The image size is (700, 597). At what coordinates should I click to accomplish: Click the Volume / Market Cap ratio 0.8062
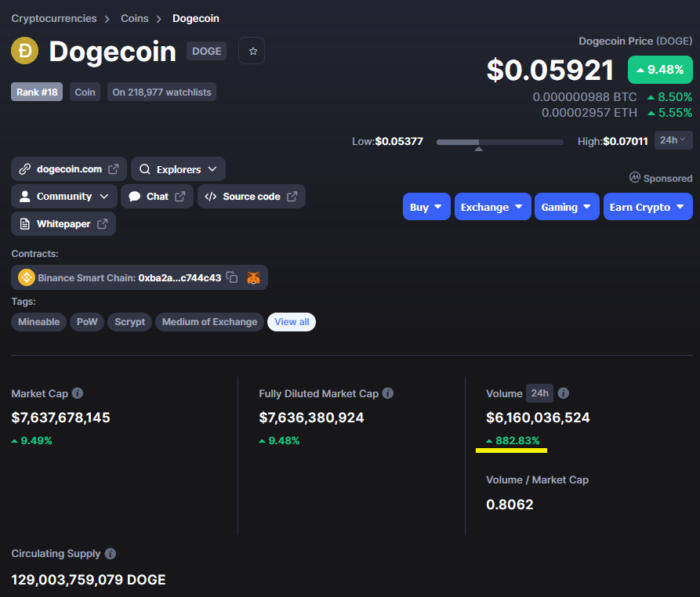[x=510, y=505]
